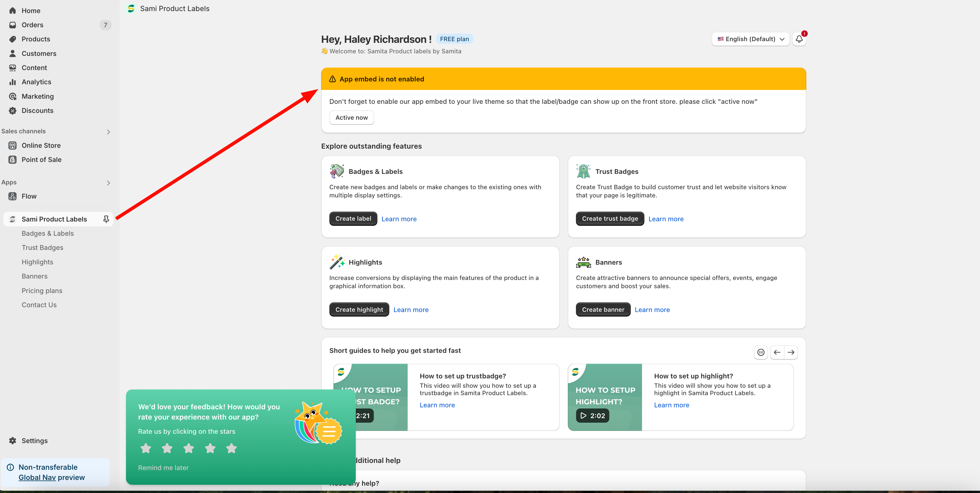This screenshot has width=980, height=493.
Task: Click the Trust Badges ribbon icon
Action: [x=583, y=171]
